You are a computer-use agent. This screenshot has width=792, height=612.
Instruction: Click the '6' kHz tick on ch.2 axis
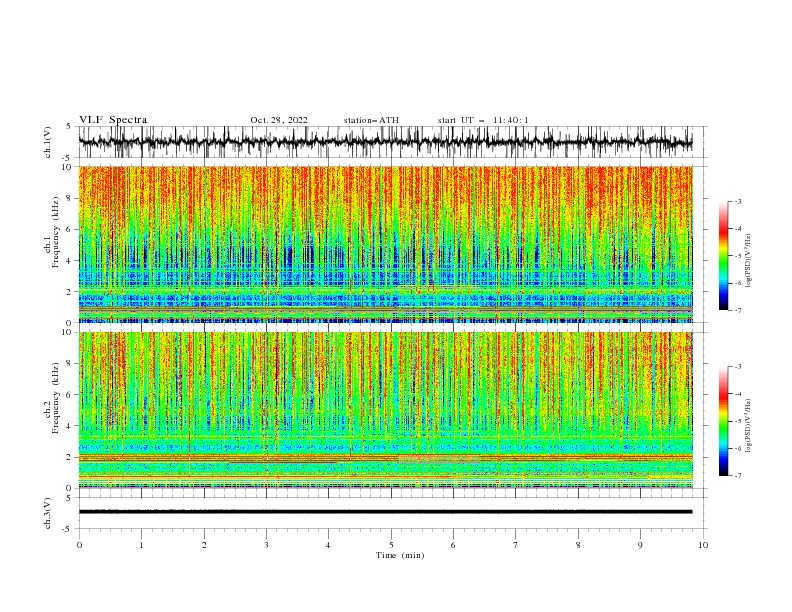(x=70, y=395)
